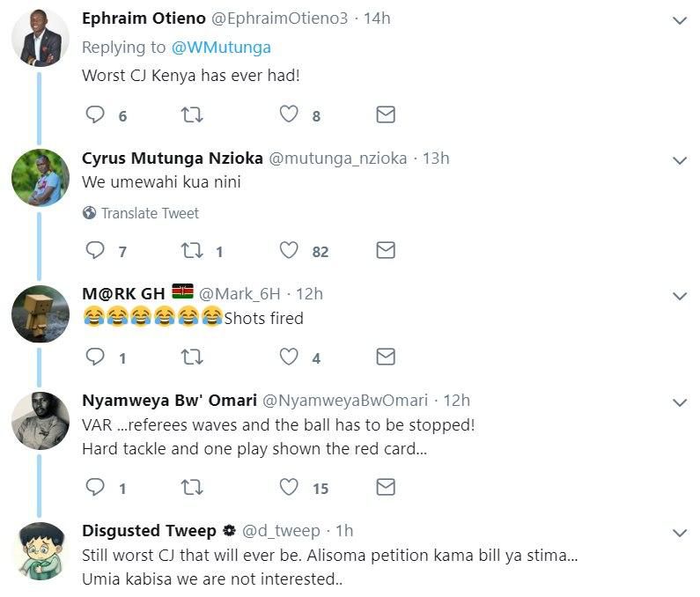Retweet Ephraim Otieno's tweet

click(191, 114)
